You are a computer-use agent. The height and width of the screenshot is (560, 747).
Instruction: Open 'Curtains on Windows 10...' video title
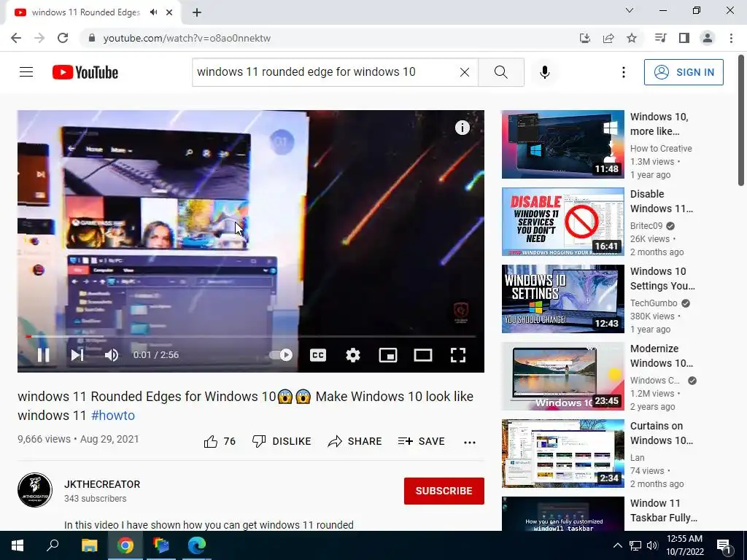661,433
